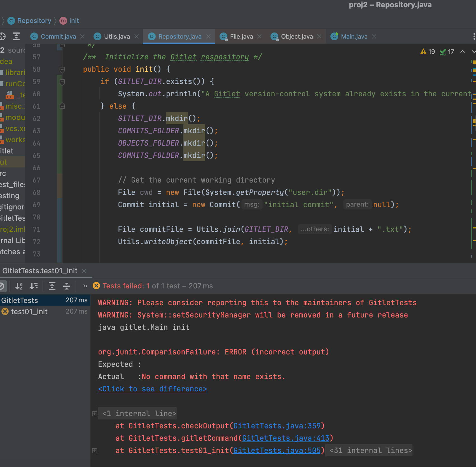Open GitletTests.java:359 stack trace link
Image resolution: width=476 pixels, height=467 pixels.
[x=277, y=426]
